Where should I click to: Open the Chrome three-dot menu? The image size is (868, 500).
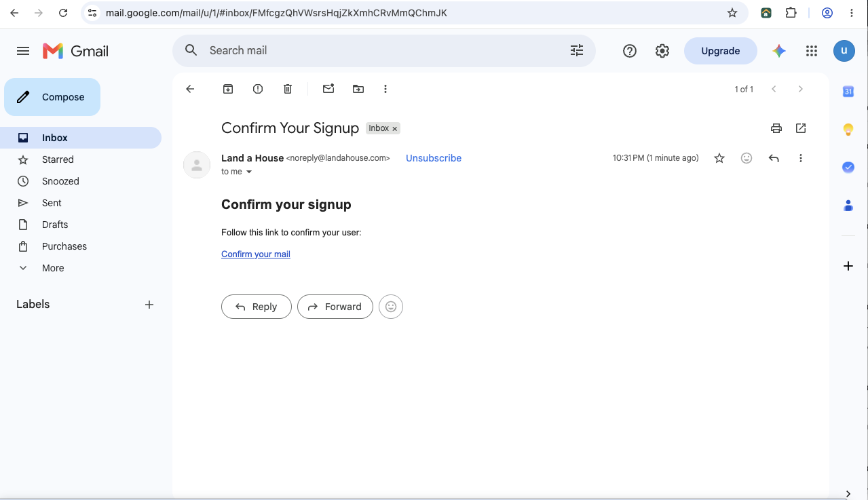pyautogui.click(x=852, y=13)
